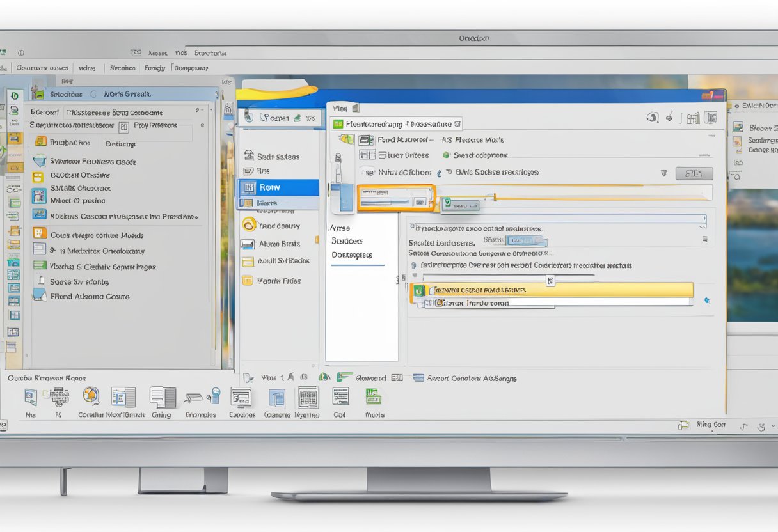Click the green shield icon in the highlighted row

tap(420, 290)
